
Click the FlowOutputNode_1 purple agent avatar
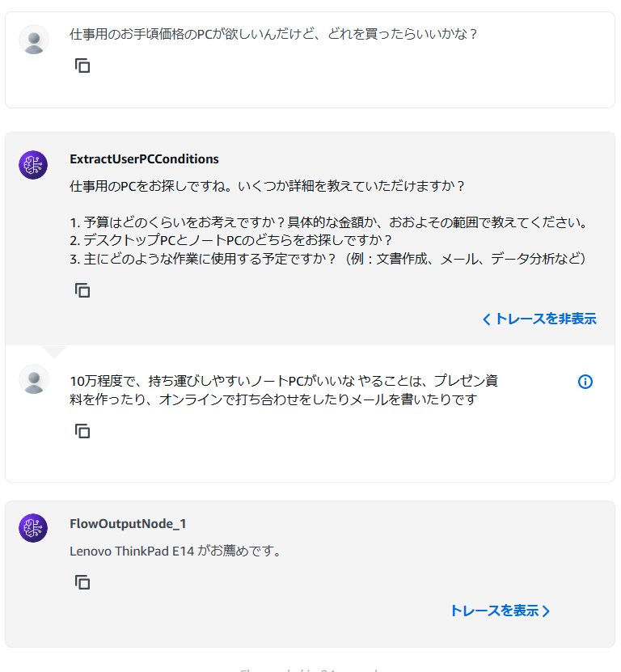(x=33, y=528)
